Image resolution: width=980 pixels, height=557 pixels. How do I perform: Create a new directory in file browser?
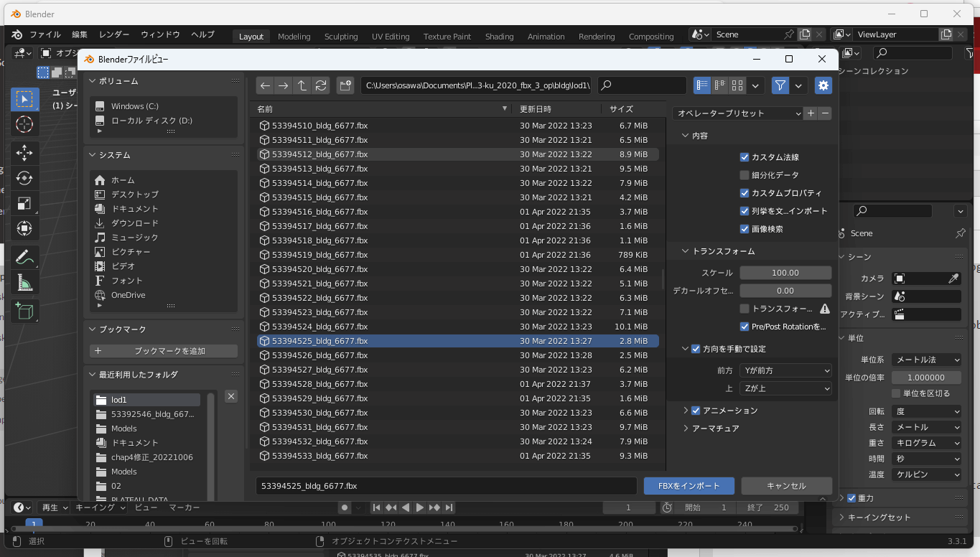click(345, 85)
